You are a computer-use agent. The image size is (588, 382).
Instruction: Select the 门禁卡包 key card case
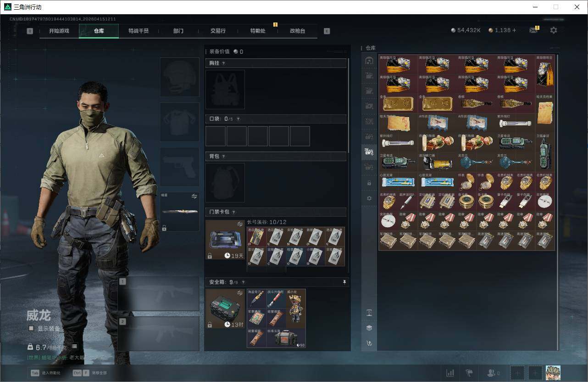tap(225, 240)
